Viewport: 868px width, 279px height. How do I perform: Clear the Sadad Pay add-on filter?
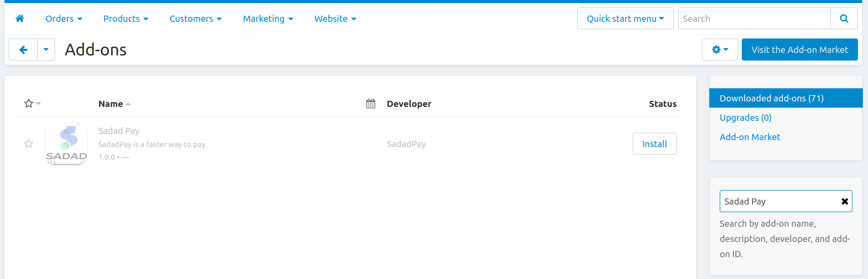844,201
